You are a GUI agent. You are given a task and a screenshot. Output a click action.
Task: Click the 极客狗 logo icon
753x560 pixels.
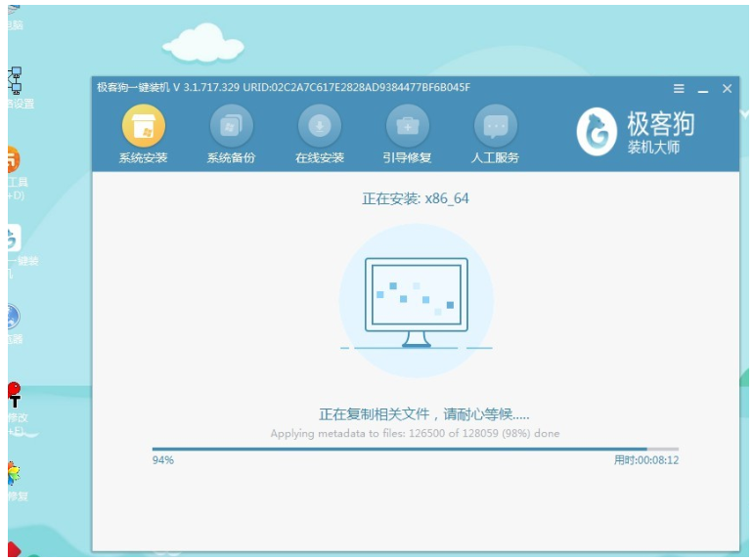coord(597,131)
